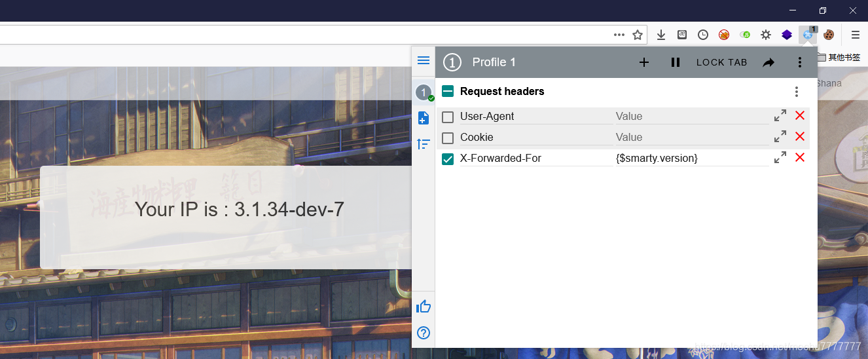868x359 pixels.
Task: Click User-Agent header name field
Action: pos(536,117)
